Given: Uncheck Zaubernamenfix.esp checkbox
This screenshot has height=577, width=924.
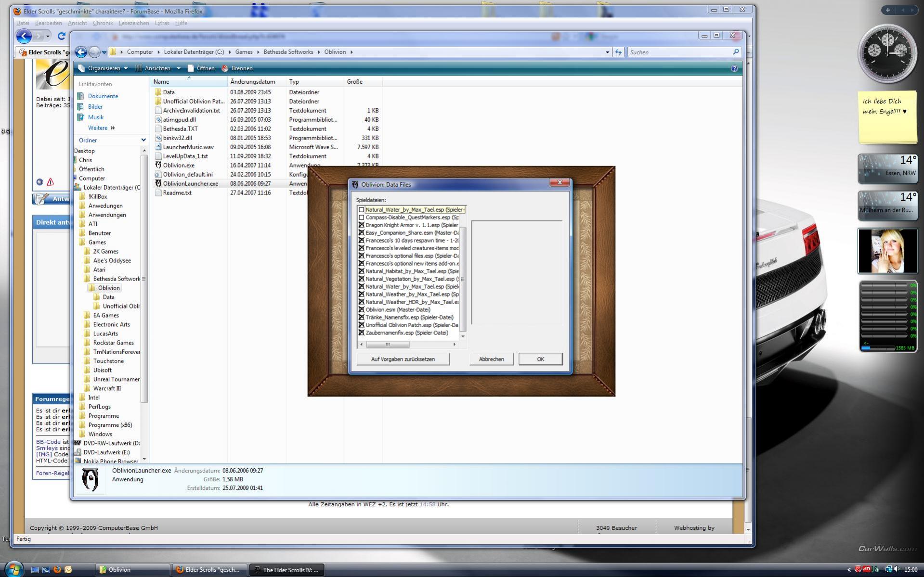Looking at the screenshot, I should point(361,333).
